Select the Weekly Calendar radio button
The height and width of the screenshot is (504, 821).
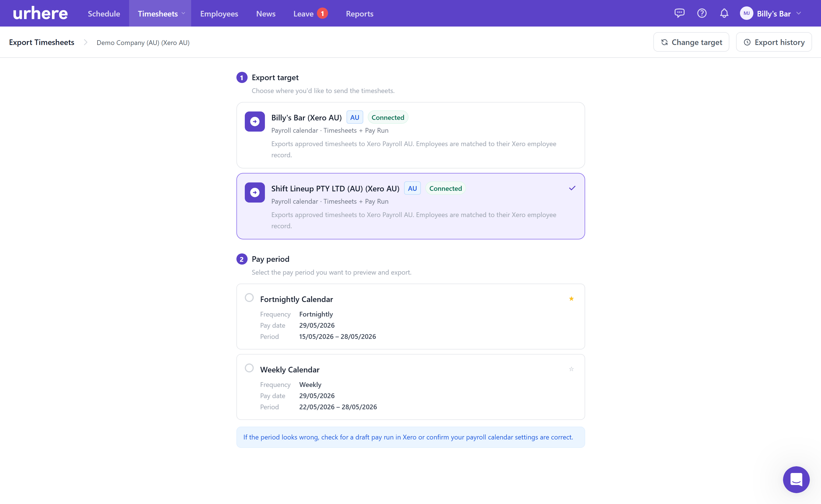(x=249, y=368)
